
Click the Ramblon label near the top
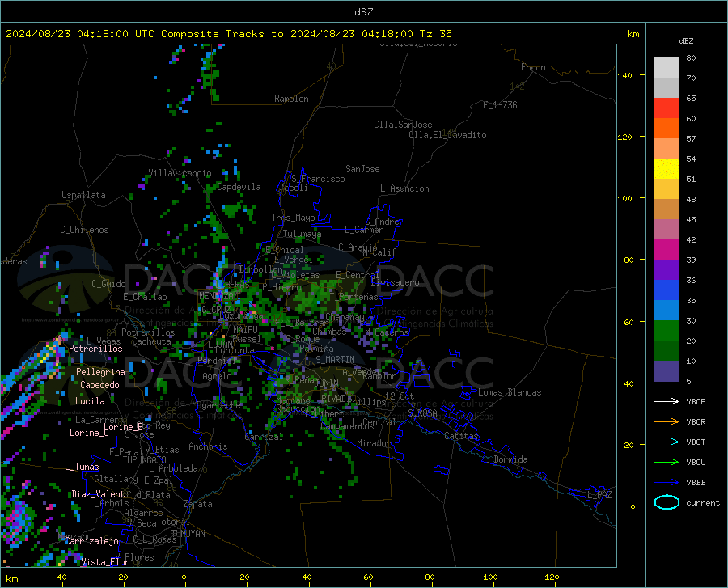[x=291, y=99]
